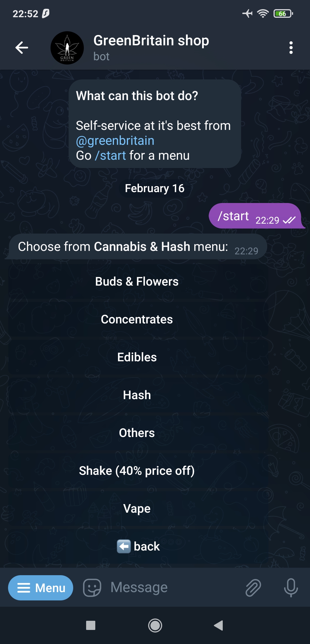The height and width of the screenshot is (644, 310).
Task: Tap the February 16 date chip
Action: [x=155, y=188]
